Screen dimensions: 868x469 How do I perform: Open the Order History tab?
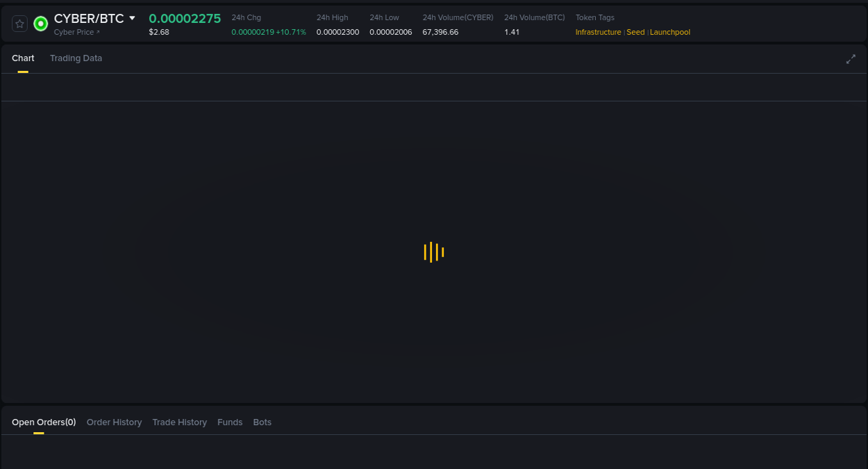pyautogui.click(x=114, y=422)
